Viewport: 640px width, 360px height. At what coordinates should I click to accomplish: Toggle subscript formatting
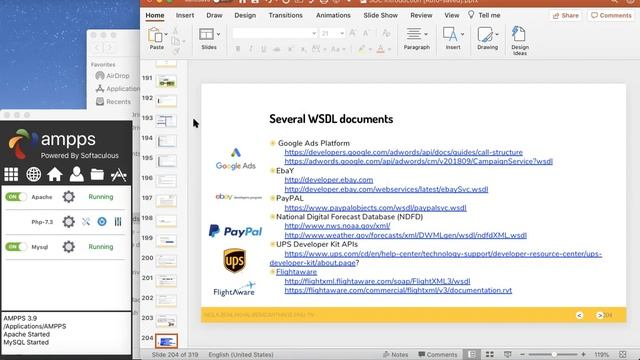point(303,49)
